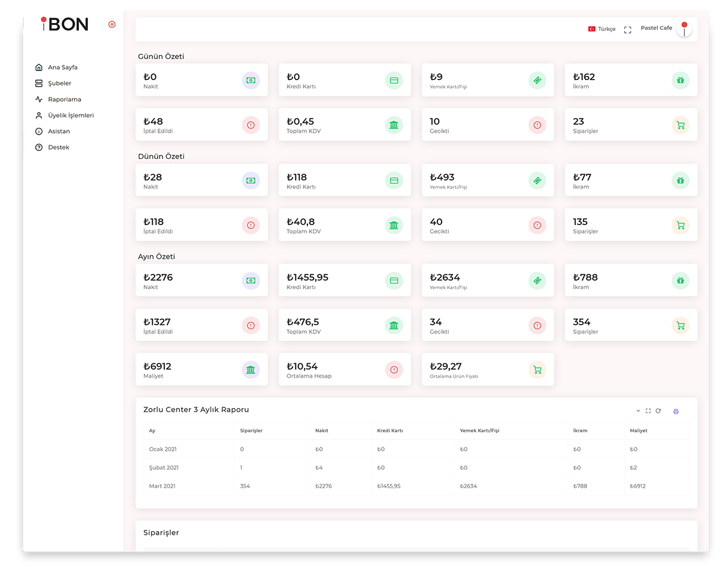
Task: Click the bank icon on Maliyet card
Action: coord(251,370)
